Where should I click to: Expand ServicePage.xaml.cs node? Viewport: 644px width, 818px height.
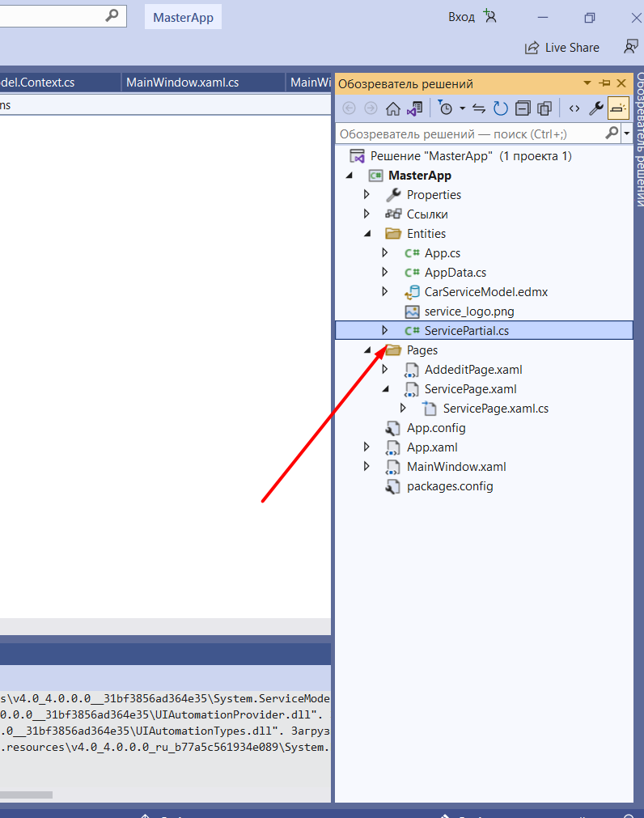point(403,408)
